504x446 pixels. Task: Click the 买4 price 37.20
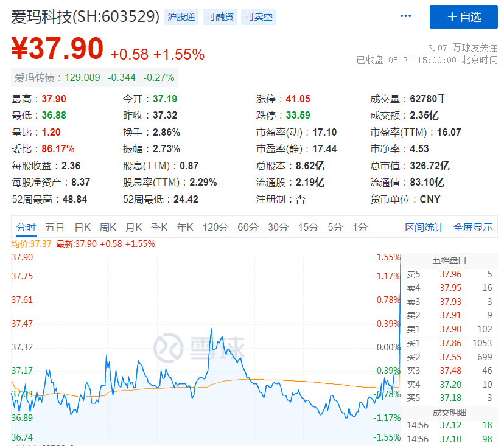pos(450,385)
